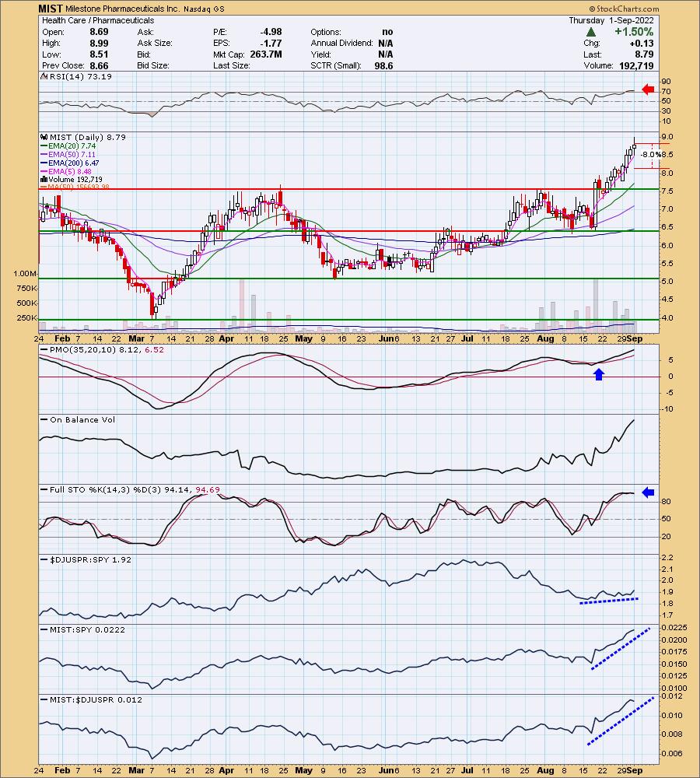
Task: Select the EPS value -1.77
Action: [x=271, y=43]
